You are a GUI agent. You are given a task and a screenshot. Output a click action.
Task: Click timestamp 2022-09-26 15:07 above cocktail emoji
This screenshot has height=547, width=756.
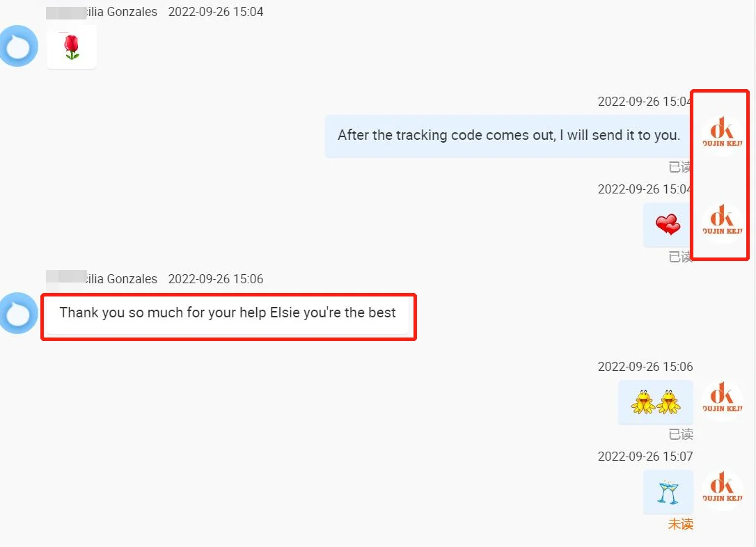pyautogui.click(x=645, y=457)
